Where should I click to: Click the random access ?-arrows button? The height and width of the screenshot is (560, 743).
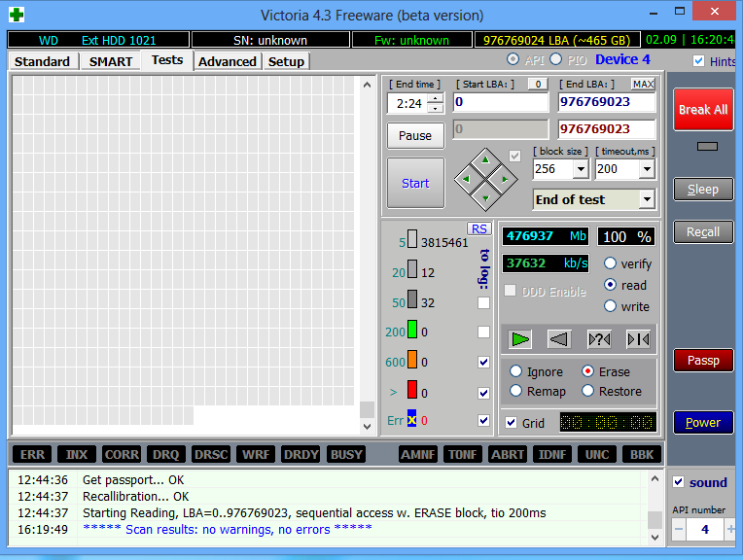click(599, 339)
